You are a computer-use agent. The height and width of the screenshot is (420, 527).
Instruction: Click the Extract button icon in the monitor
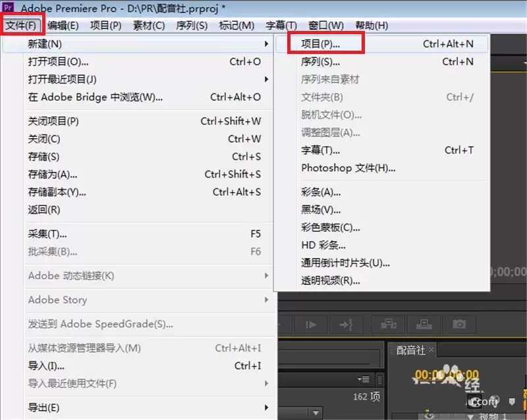click(424, 325)
